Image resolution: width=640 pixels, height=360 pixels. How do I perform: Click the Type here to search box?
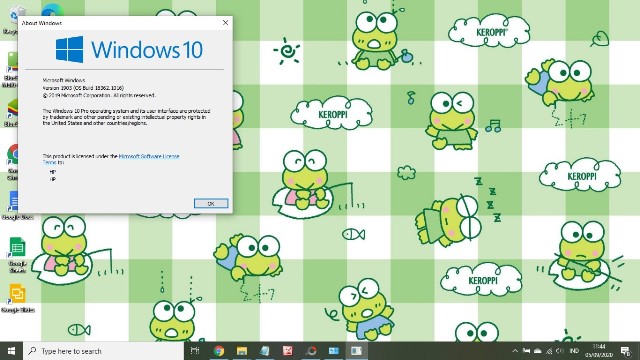[x=104, y=351]
